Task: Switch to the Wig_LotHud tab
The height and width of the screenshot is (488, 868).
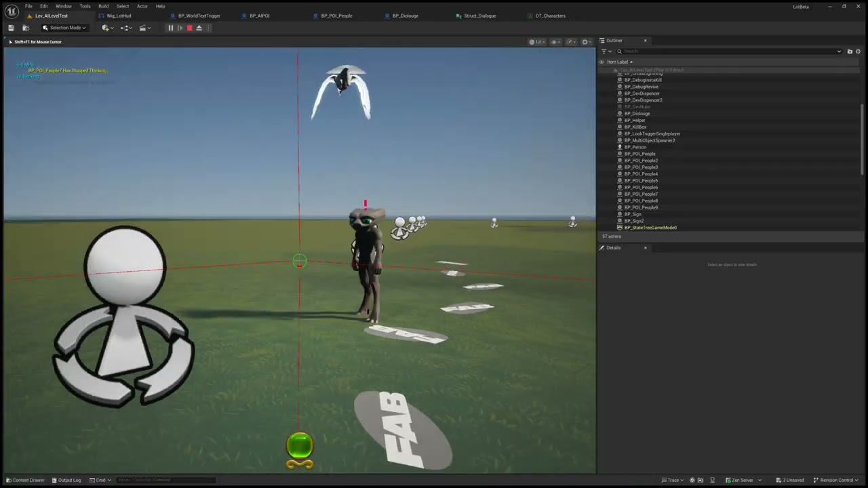Action: 119,16
